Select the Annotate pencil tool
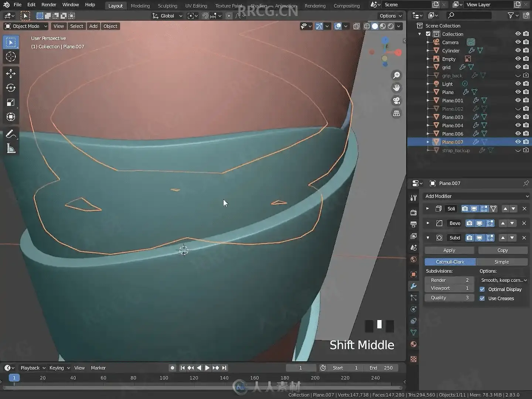This screenshot has width=532, height=399. pyautogui.click(x=11, y=134)
